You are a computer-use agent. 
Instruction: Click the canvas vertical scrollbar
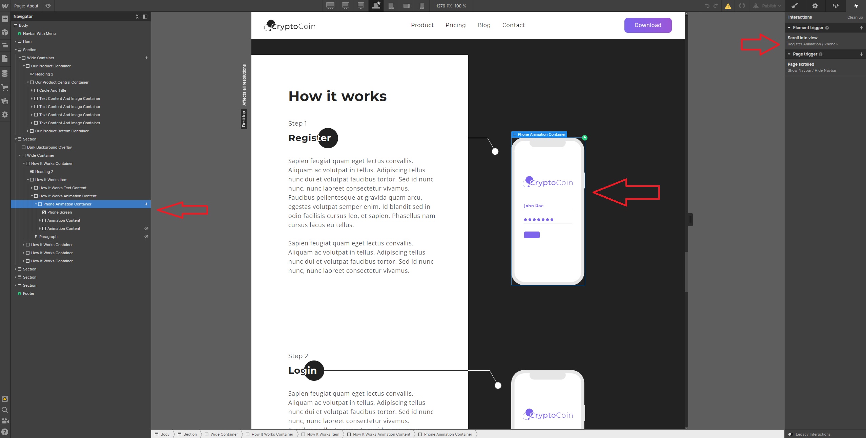click(686, 272)
